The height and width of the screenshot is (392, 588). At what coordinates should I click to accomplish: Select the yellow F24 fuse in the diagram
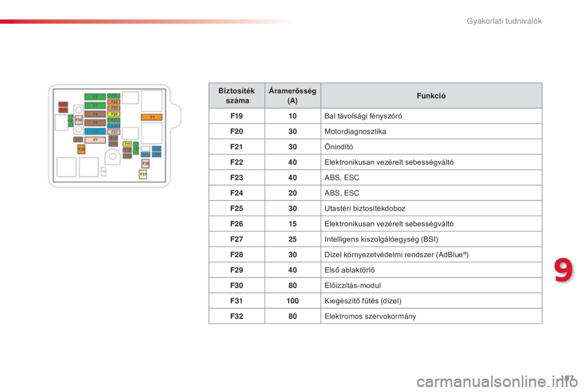click(114, 114)
